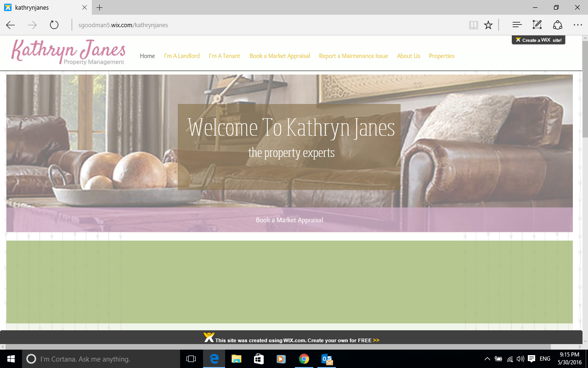The width and height of the screenshot is (588, 368).
Task: Launch Chrome from the taskbar
Action: click(304, 359)
